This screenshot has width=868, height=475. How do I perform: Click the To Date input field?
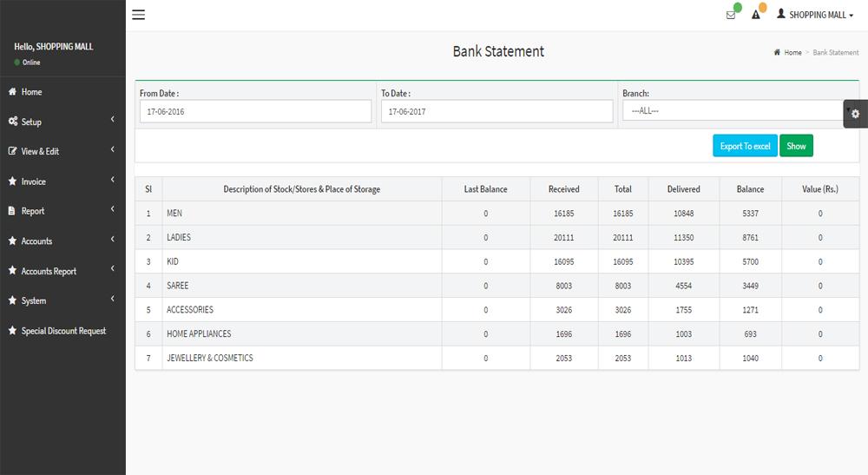[496, 111]
